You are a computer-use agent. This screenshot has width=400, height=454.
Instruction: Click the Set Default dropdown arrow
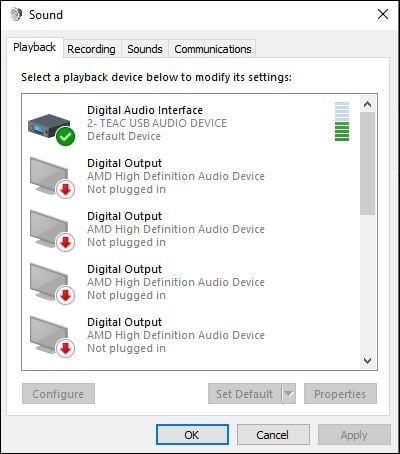pyautogui.click(x=289, y=394)
